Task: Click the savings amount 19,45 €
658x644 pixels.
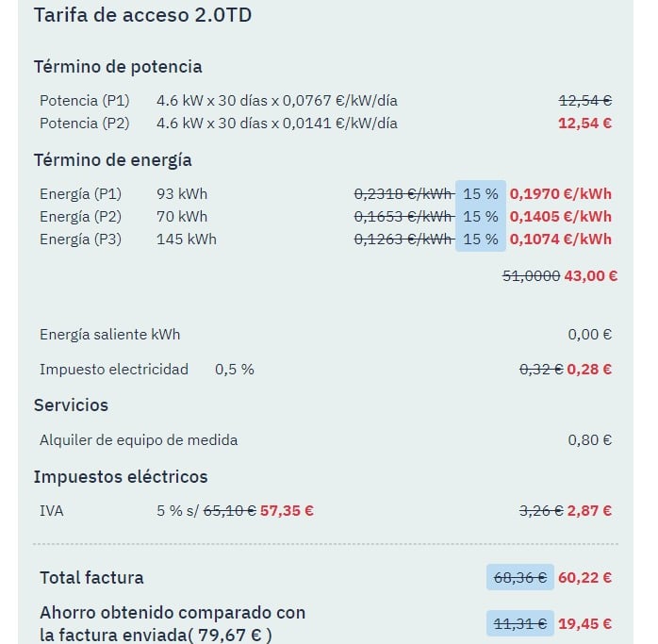Action: [x=584, y=623]
